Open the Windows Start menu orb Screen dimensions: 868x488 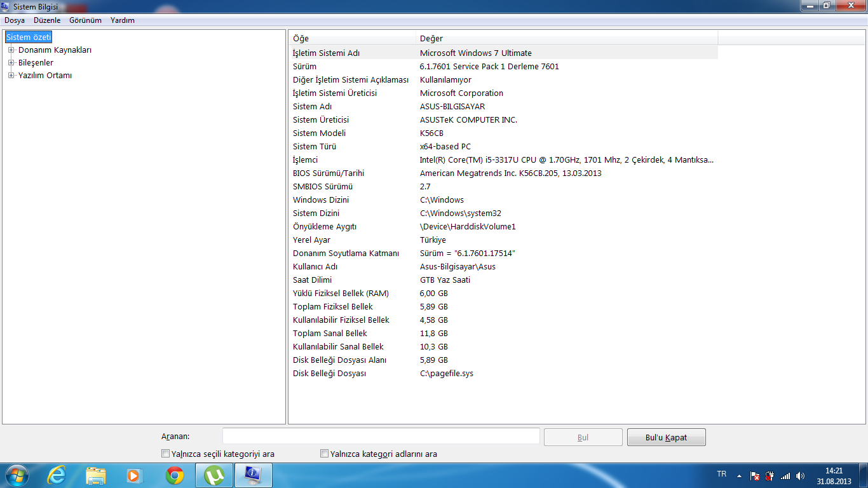17,475
